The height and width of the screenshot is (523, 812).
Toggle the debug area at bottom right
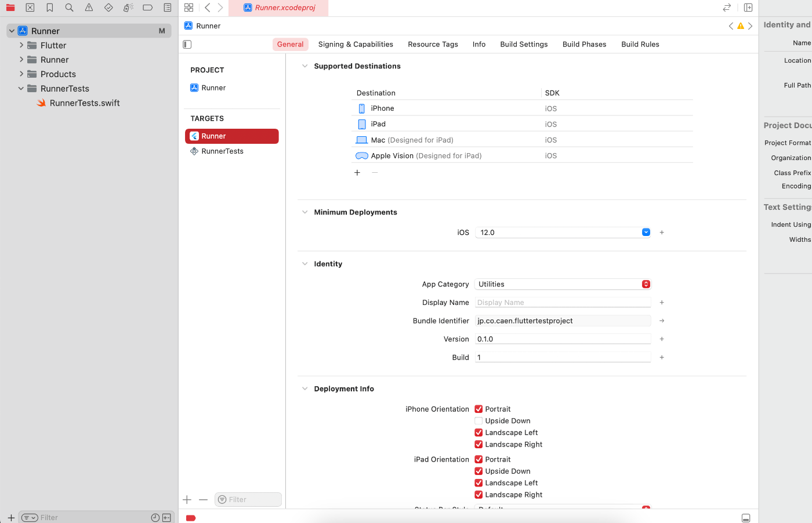point(746,518)
